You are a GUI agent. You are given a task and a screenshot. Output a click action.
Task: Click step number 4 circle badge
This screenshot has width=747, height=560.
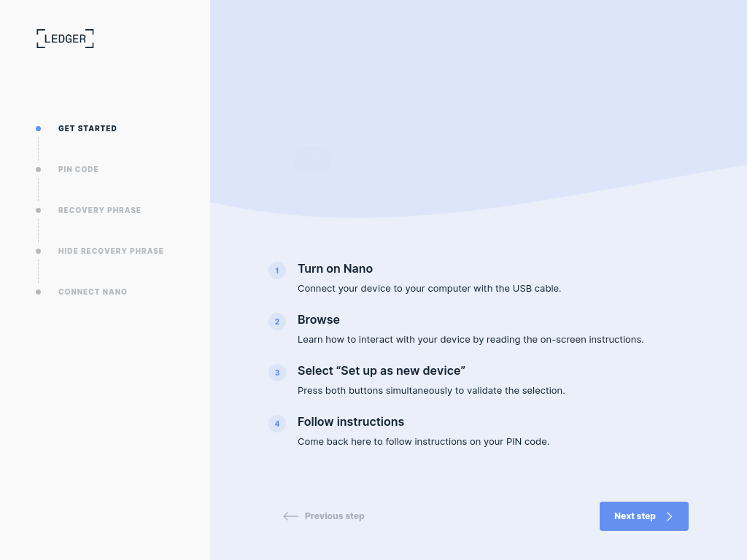click(277, 424)
